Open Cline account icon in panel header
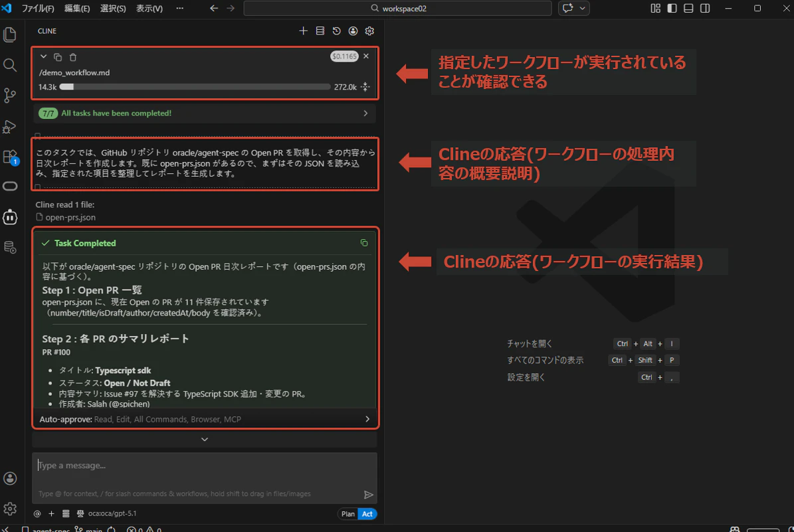 [x=353, y=31]
